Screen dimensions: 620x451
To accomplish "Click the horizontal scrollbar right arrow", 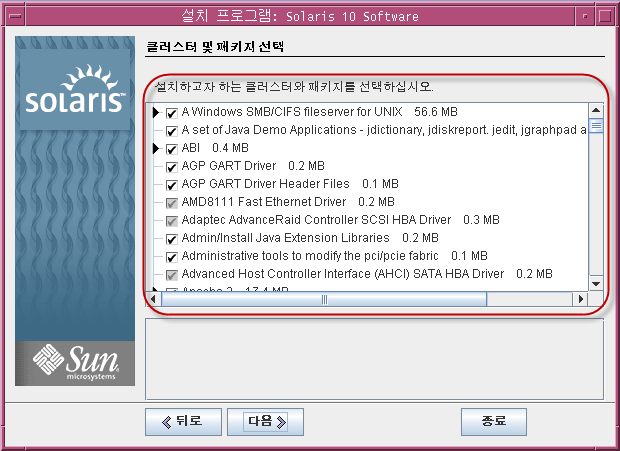I will (580, 299).
